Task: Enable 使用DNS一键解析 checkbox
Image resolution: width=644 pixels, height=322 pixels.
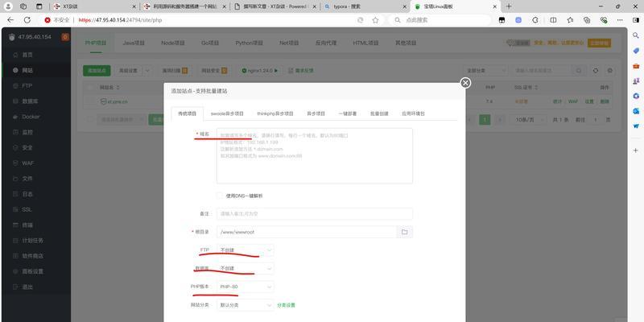Action: click(x=220, y=196)
